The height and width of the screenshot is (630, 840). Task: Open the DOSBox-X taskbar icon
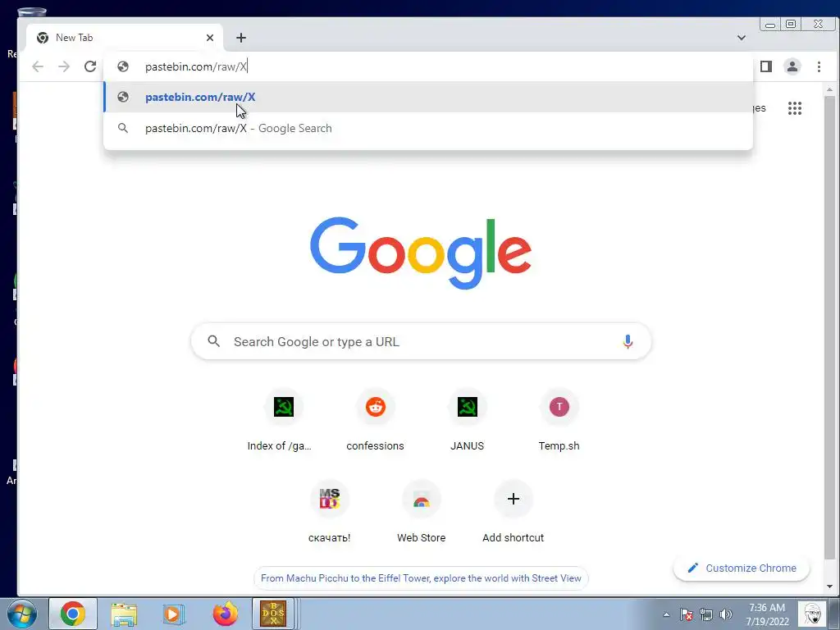coord(273,614)
